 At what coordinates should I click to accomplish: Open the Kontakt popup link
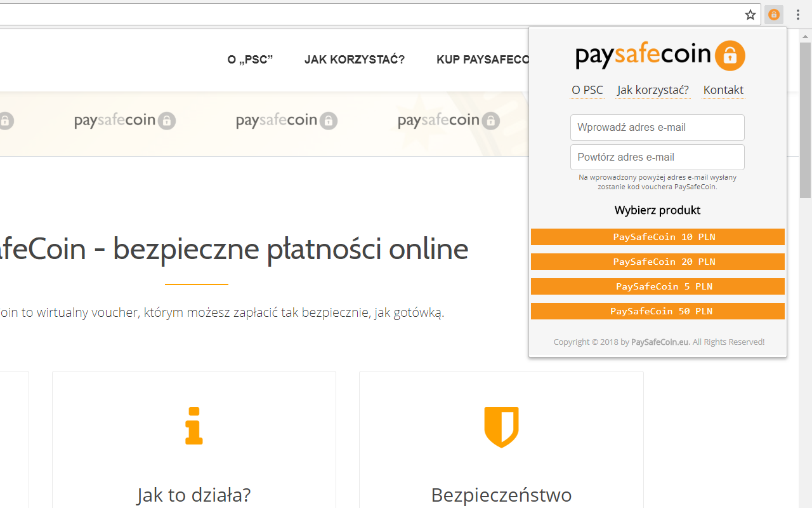click(723, 90)
